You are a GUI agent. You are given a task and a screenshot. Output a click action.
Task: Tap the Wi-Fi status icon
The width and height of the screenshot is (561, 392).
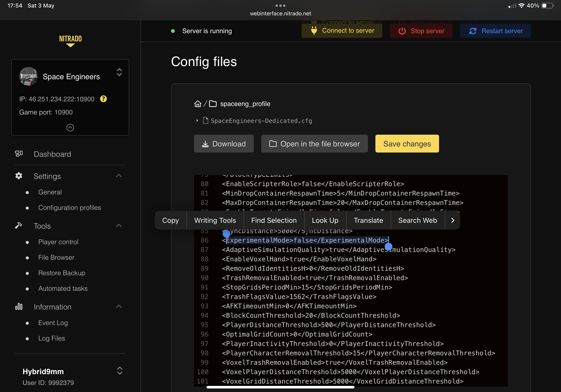[522, 5]
